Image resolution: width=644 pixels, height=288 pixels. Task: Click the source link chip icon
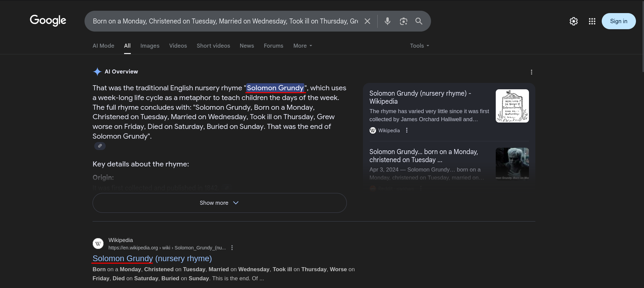pyautogui.click(x=100, y=146)
